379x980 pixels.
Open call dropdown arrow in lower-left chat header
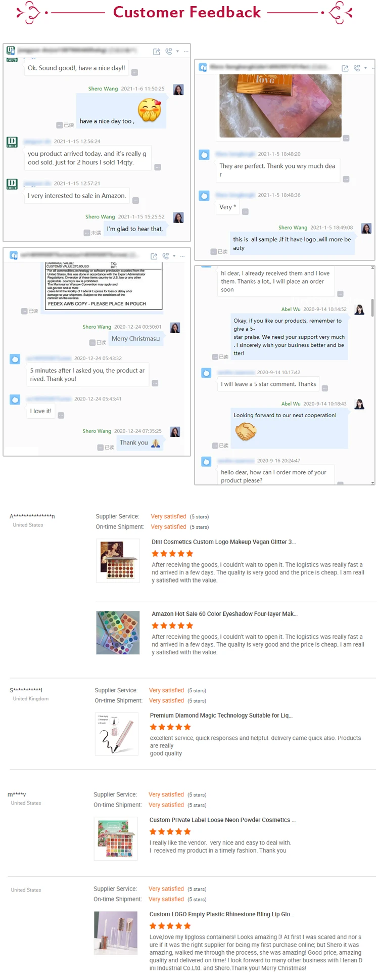pos(174,256)
